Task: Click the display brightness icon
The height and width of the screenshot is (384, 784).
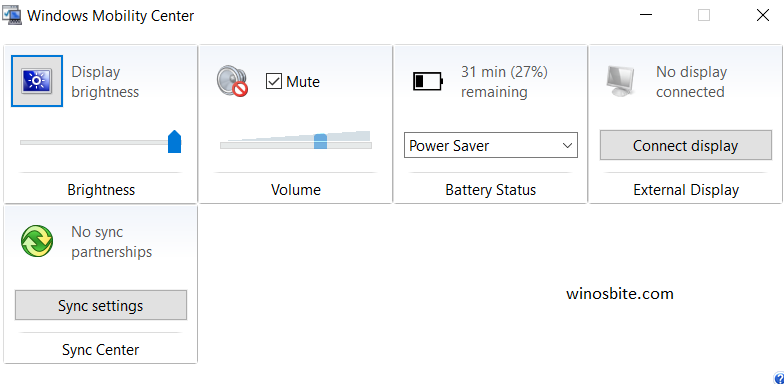Action: 37,81
